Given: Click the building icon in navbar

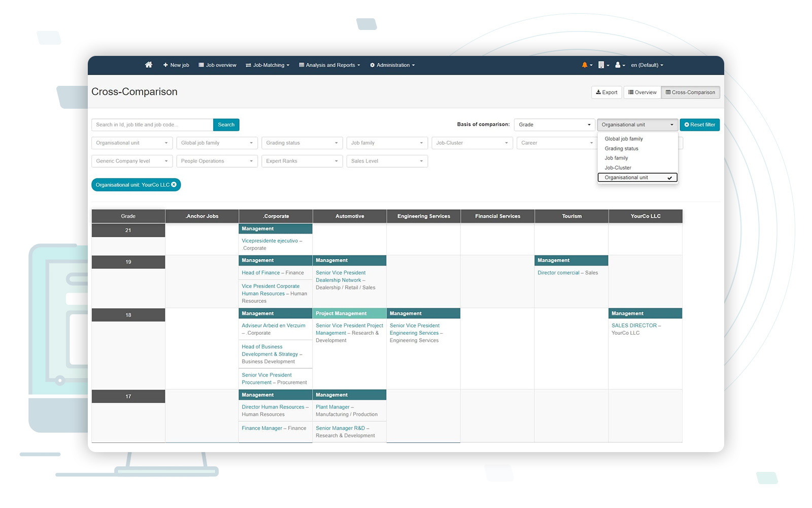Looking at the screenshot, I should [601, 65].
